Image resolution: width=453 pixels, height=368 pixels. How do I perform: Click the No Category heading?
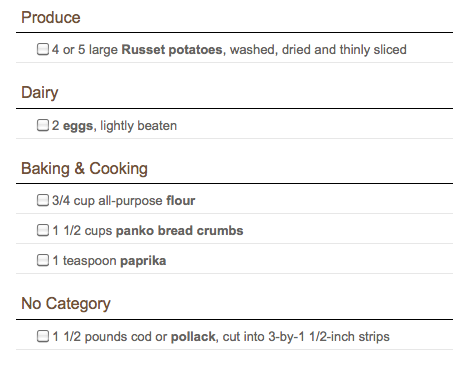click(66, 304)
